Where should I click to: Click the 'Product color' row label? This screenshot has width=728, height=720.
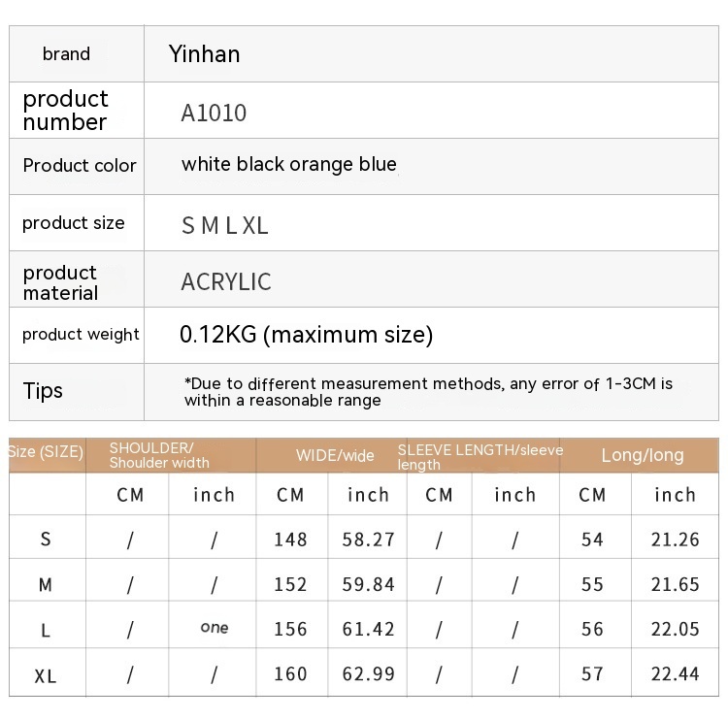pos(80,165)
